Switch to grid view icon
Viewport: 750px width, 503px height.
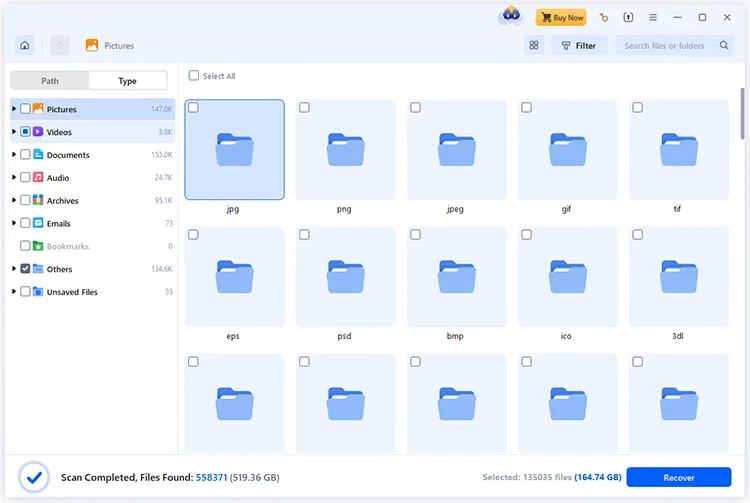(x=534, y=45)
